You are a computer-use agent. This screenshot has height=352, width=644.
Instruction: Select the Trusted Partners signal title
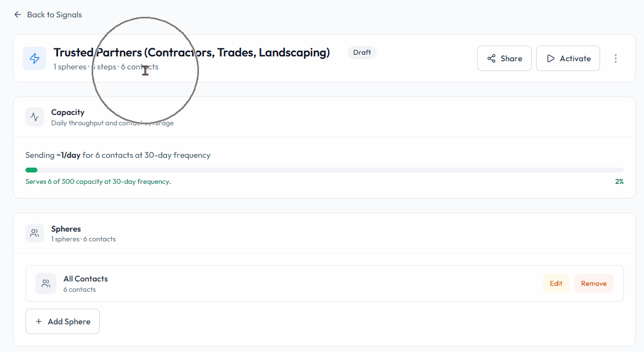191,53
